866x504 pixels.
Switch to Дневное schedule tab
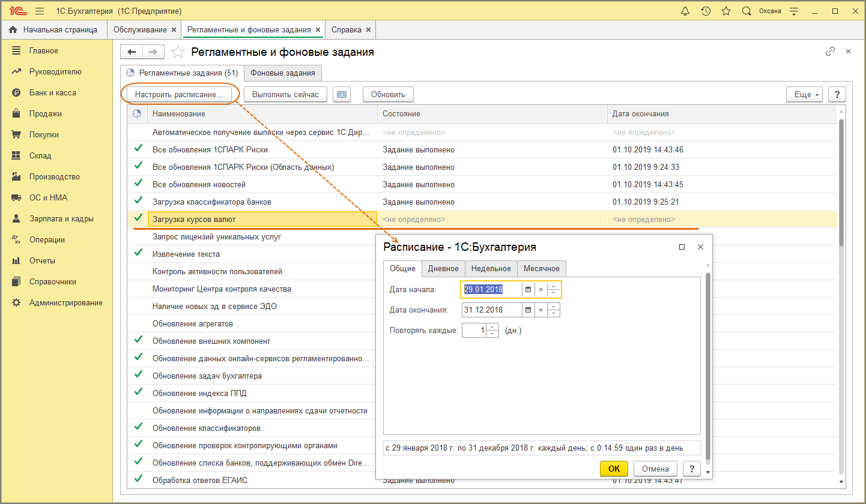[443, 269]
